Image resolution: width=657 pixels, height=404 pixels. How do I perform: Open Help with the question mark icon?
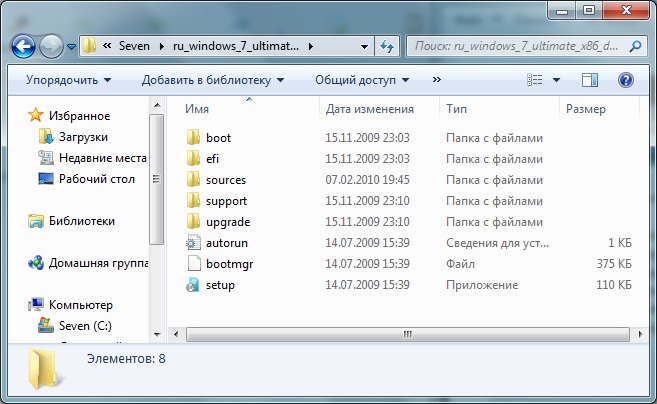626,80
